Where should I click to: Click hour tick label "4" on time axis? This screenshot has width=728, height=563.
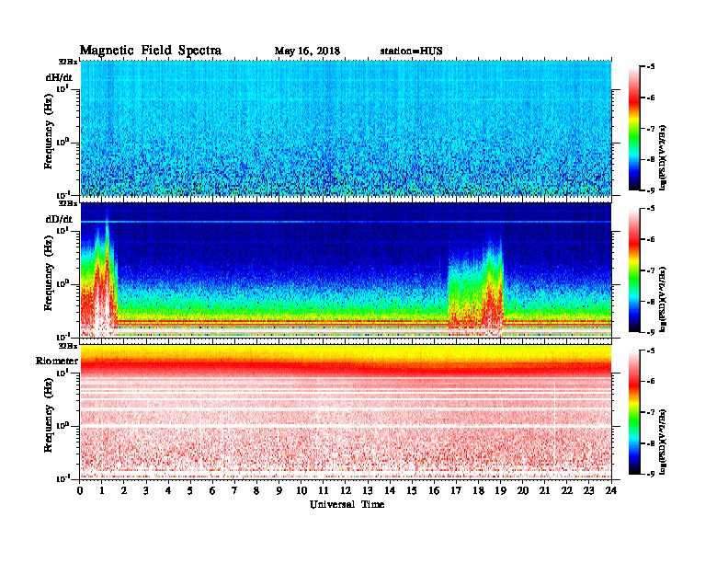coord(168,490)
